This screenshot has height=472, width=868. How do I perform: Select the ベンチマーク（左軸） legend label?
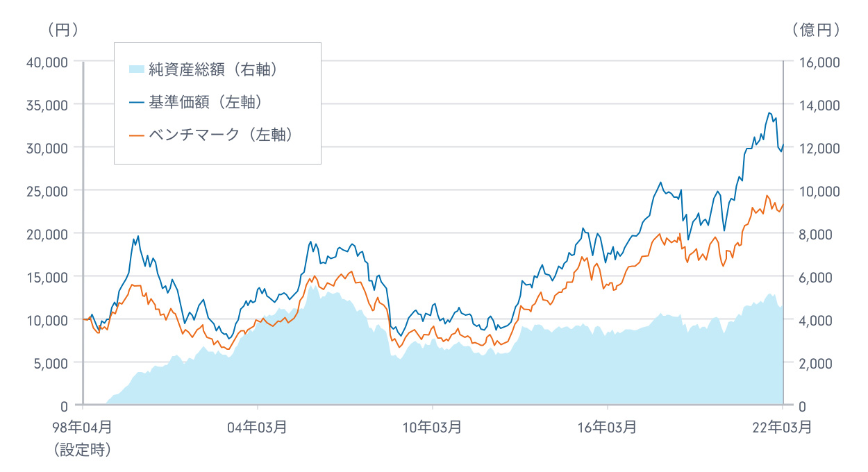point(220,135)
